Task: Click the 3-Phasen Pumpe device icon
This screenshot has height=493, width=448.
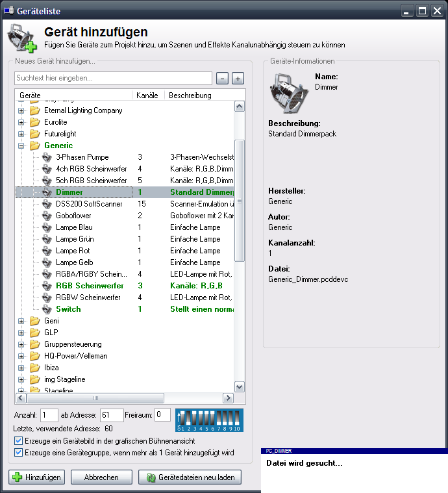Action: [46, 157]
